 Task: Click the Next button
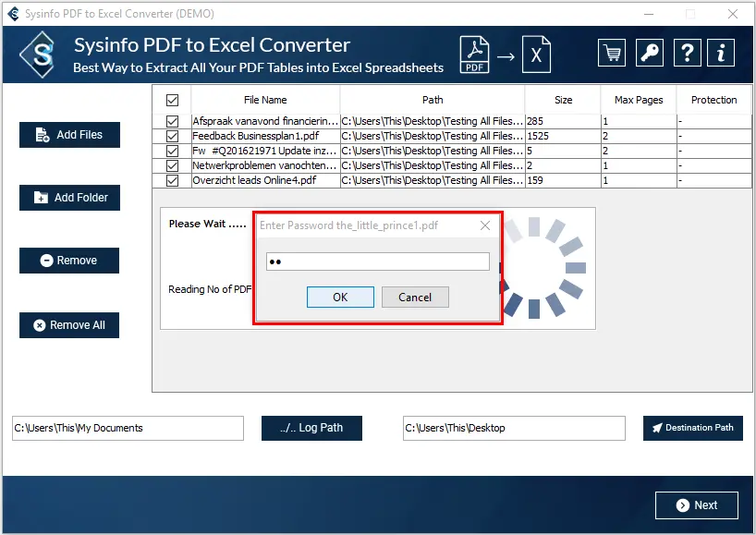tap(696, 505)
